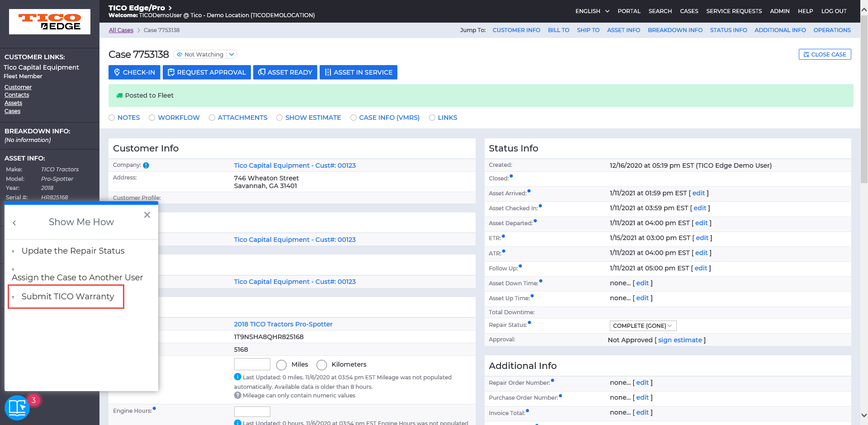
Task: Select the Attachments radio option
Action: (212, 118)
